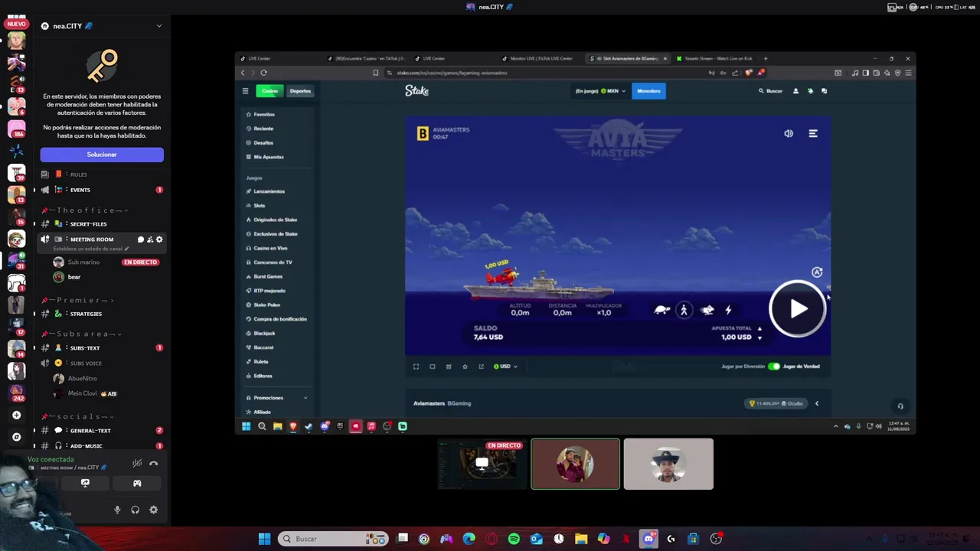This screenshot has width=980, height=551.
Task: Collapse the Subs area channel category
Action: click(x=82, y=334)
